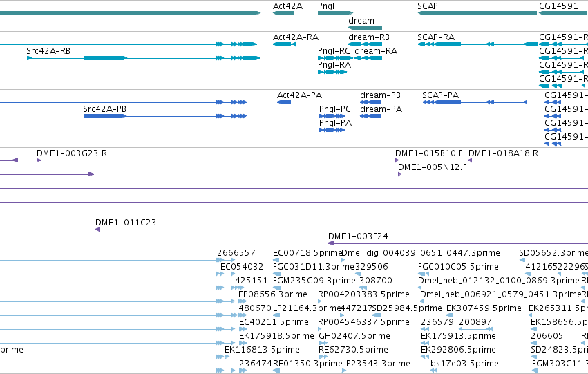
Task: Click EST RE01350.3prime
Action: click(307, 364)
